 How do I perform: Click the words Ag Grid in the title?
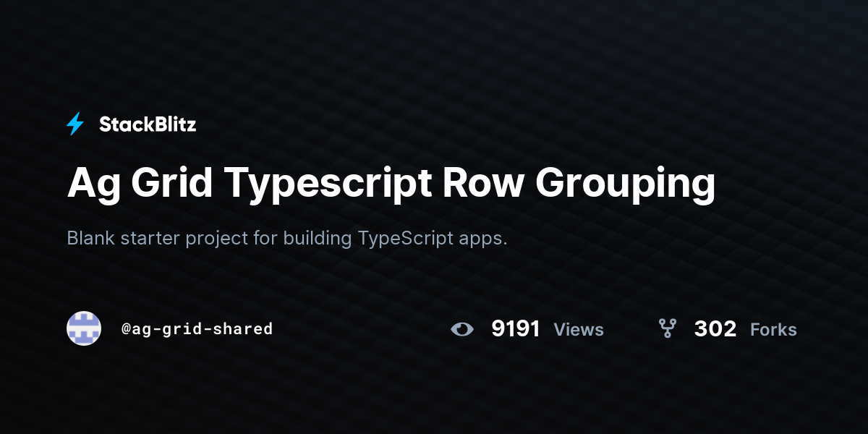coord(140,184)
